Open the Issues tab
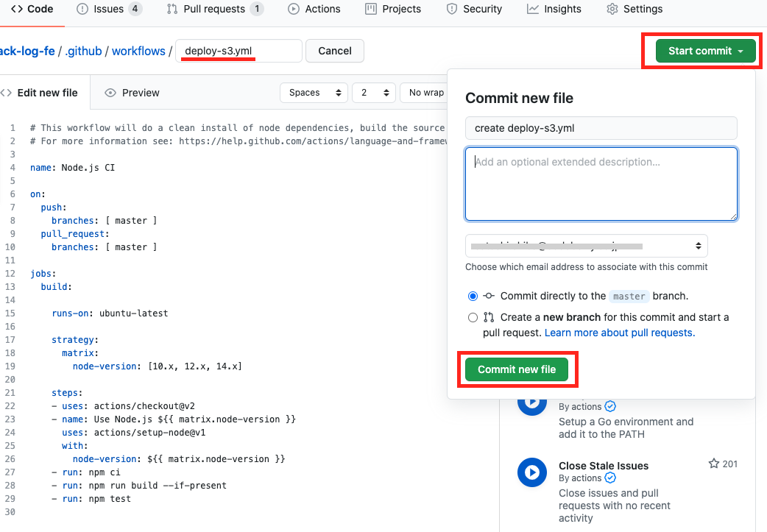Screen dimensions: 767x532 coord(109,9)
